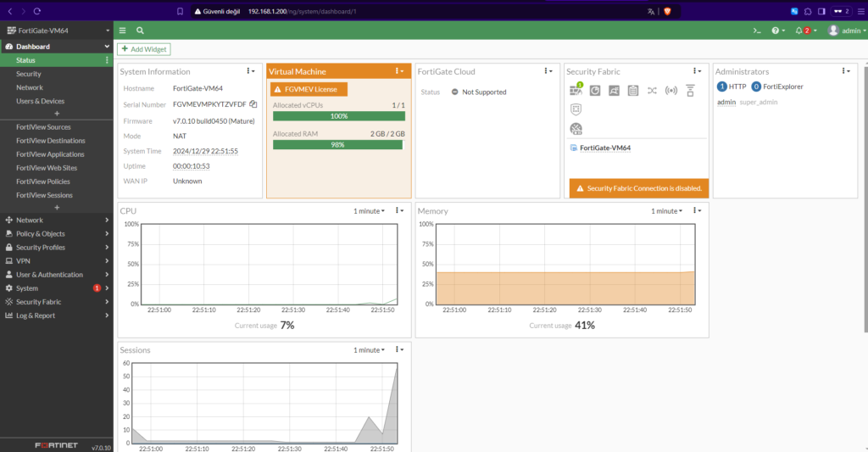Image resolution: width=868 pixels, height=452 pixels.
Task: Copy the serial number with copy icon
Action: pos(253,104)
